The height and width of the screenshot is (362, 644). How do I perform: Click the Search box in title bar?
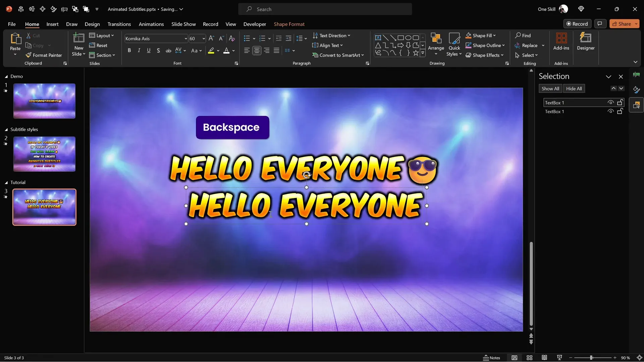(x=325, y=9)
